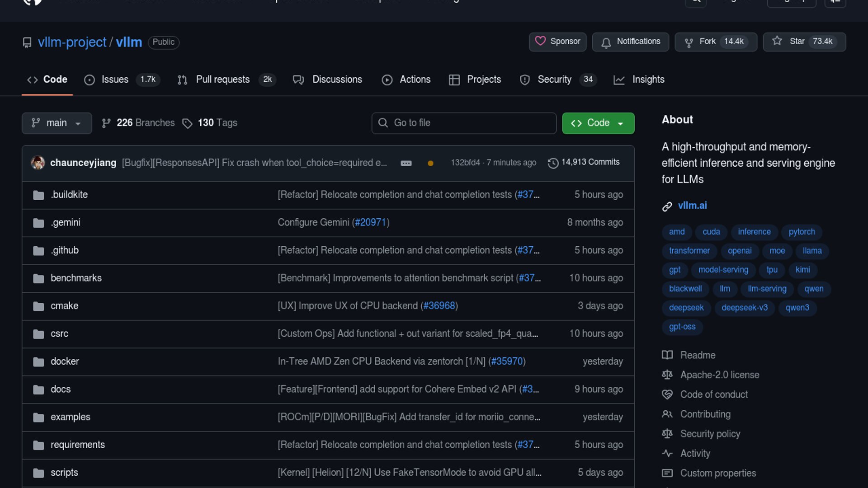The height and width of the screenshot is (488, 868).
Task: Go to the Insights tab
Action: pyautogui.click(x=648, y=80)
